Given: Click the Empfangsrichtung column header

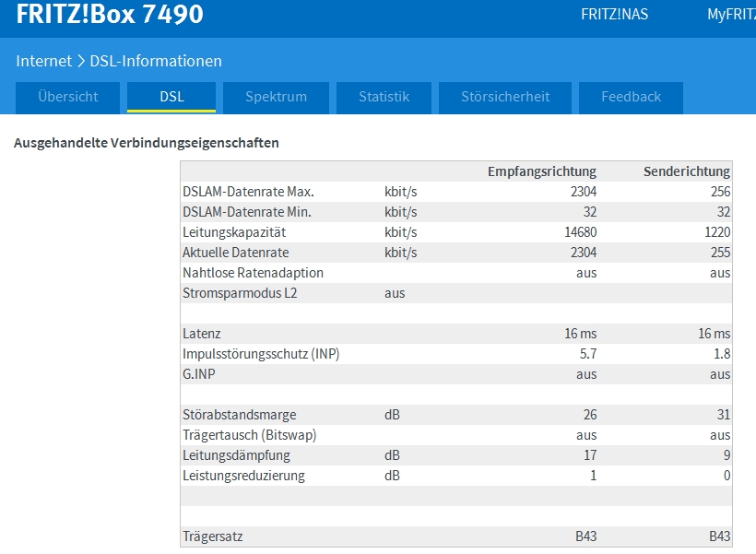Looking at the screenshot, I should coord(542,171).
